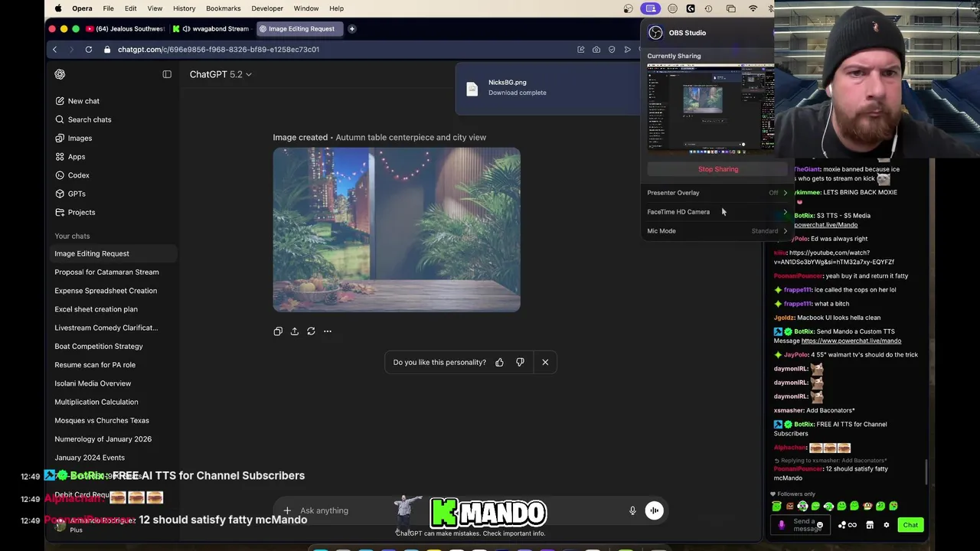980x551 pixels.
Task: Open the Bookmarks menu
Action: coord(223,8)
